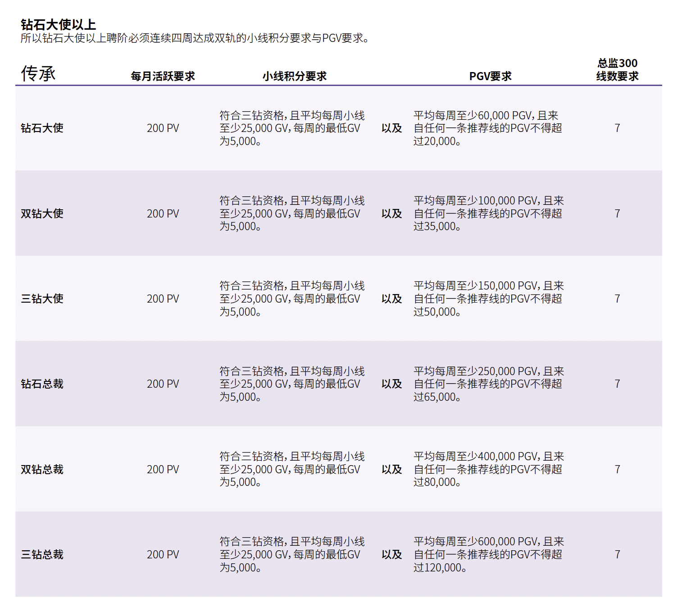
Task: Click the PGV要求 column header
Action: click(490, 76)
